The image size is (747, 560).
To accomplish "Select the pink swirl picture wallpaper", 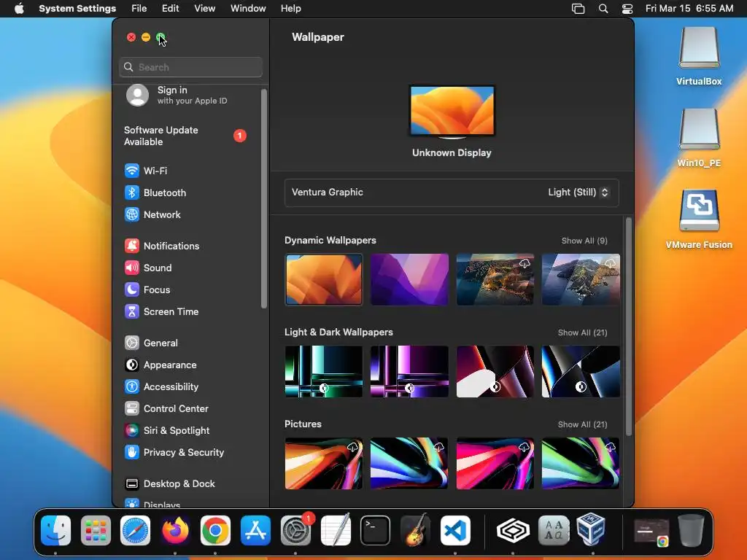I will [x=495, y=463].
